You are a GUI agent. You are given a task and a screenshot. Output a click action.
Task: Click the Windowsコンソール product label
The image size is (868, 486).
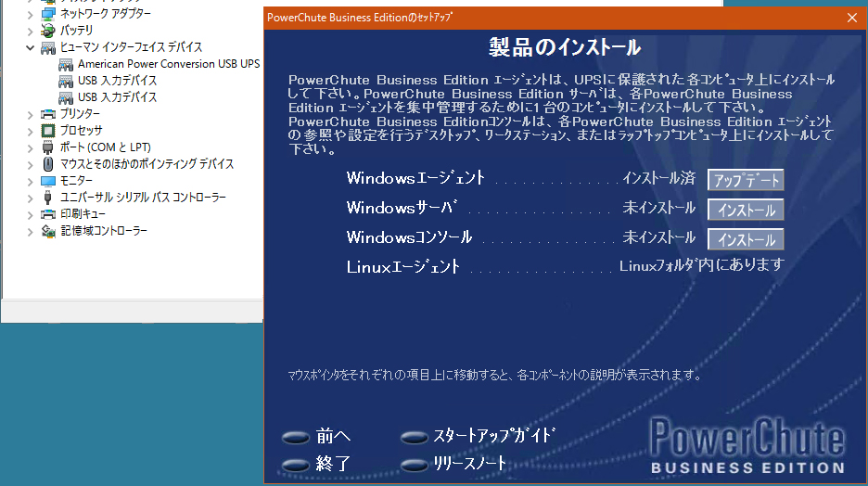click(x=410, y=238)
